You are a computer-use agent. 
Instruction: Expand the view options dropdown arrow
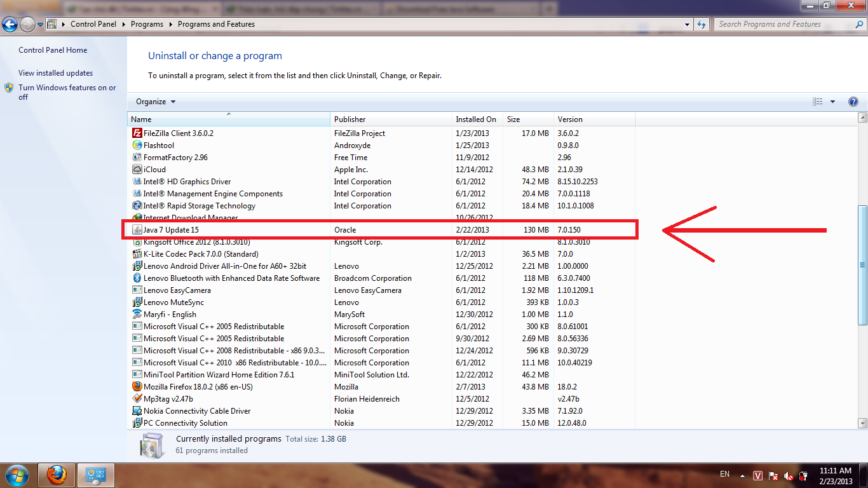832,102
